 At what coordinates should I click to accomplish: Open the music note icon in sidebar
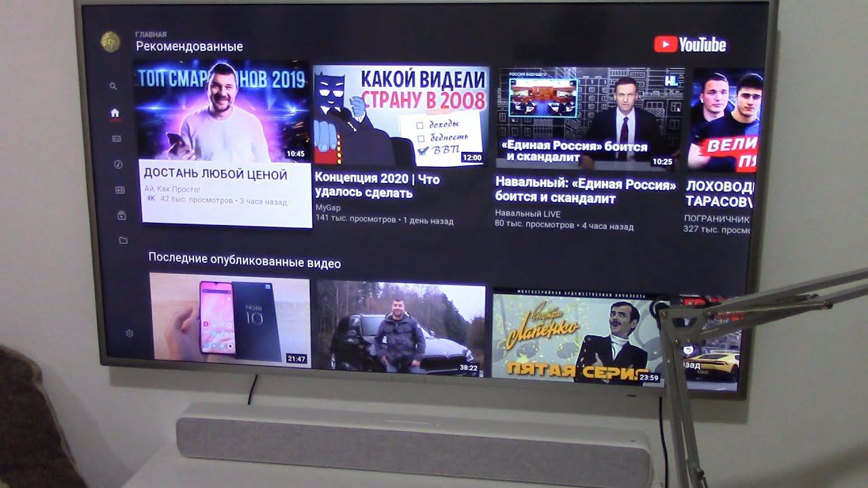coord(118,164)
